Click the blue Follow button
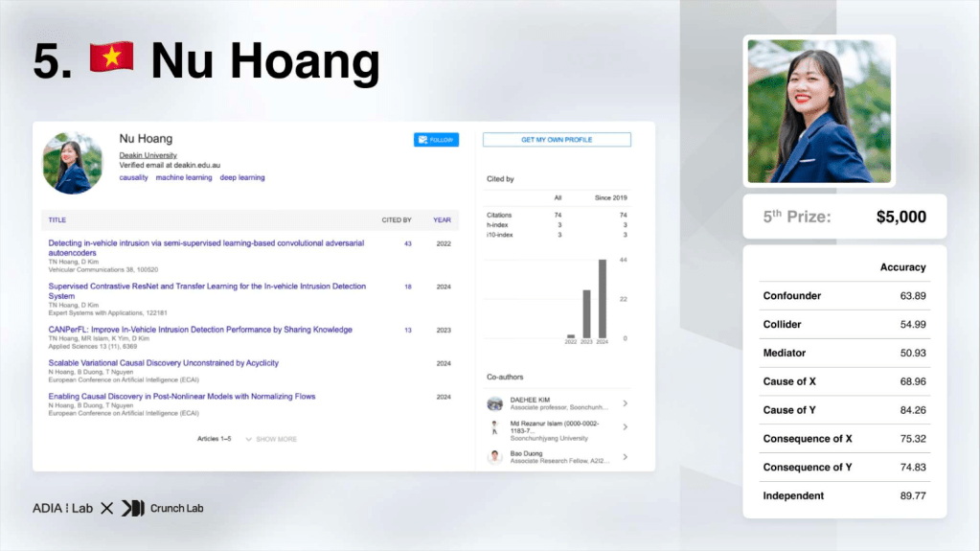 tap(436, 140)
